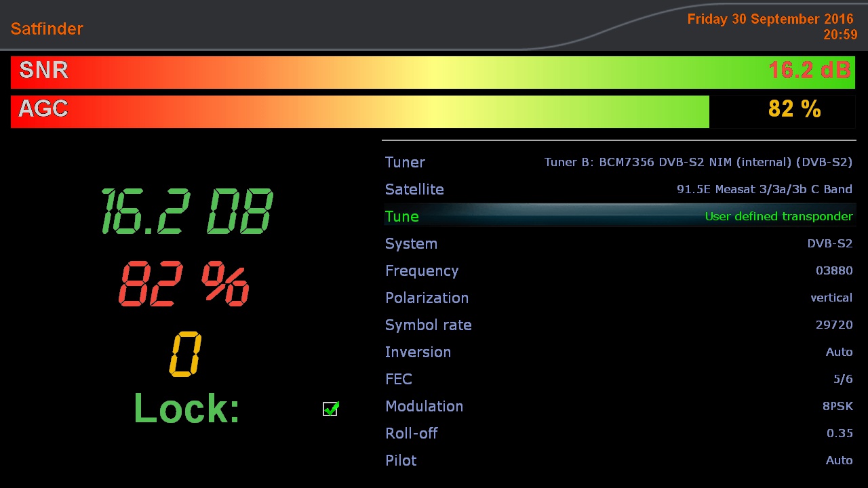Choose the Roll-off 0.35 option
The image size is (868, 488).
[839, 433]
